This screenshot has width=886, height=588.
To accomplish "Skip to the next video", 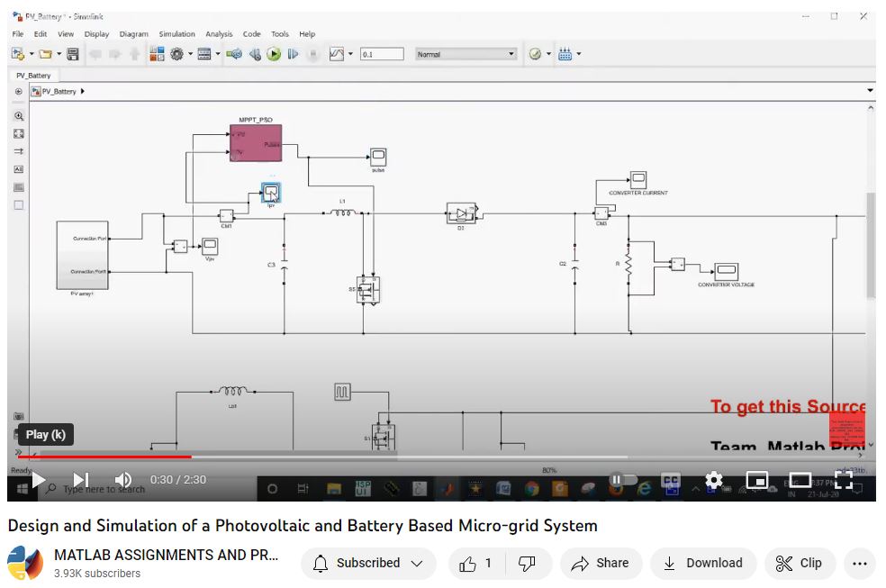I will (81, 480).
